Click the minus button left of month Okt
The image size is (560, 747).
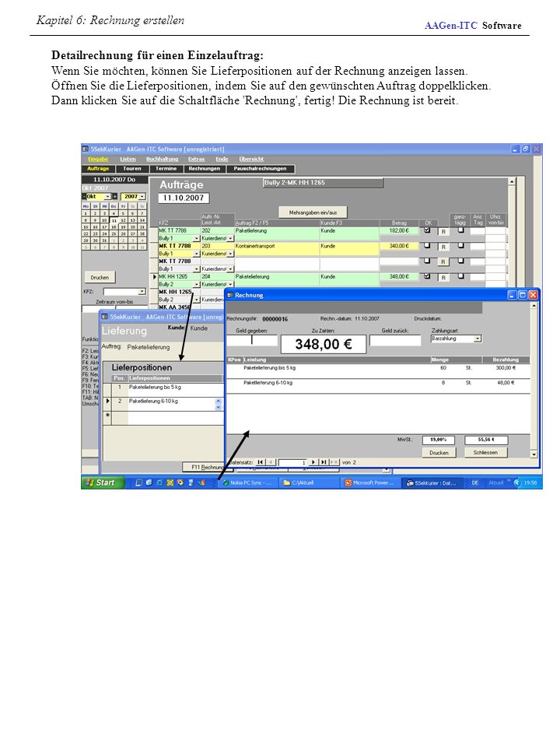pyautogui.click(x=84, y=196)
